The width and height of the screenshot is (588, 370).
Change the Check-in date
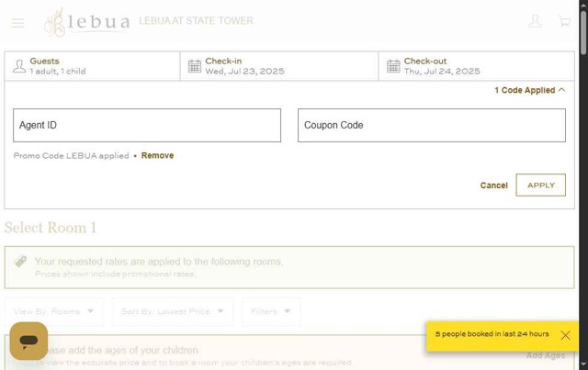point(279,66)
